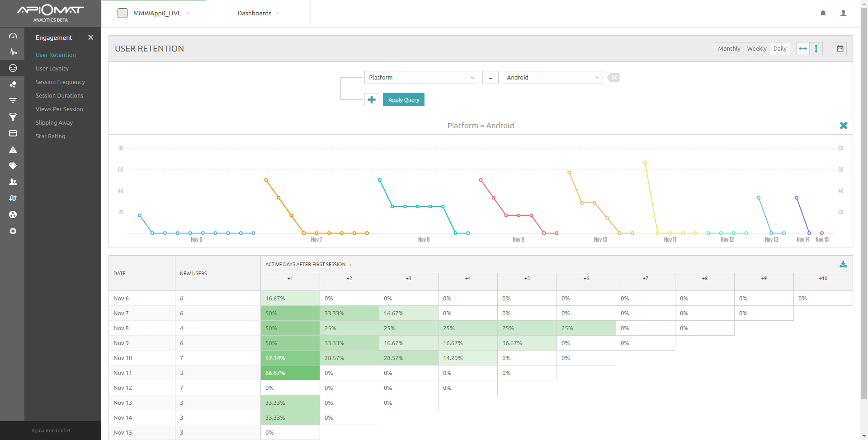The width and height of the screenshot is (868, 440).
Task: Click the settings gear sidebar icon
Action: pos(13,231)
